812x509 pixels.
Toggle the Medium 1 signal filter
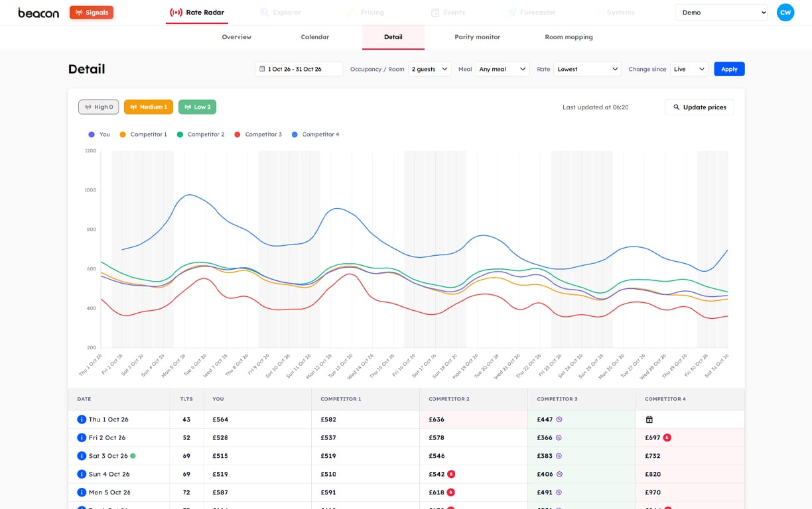click(x=149, y=107)
